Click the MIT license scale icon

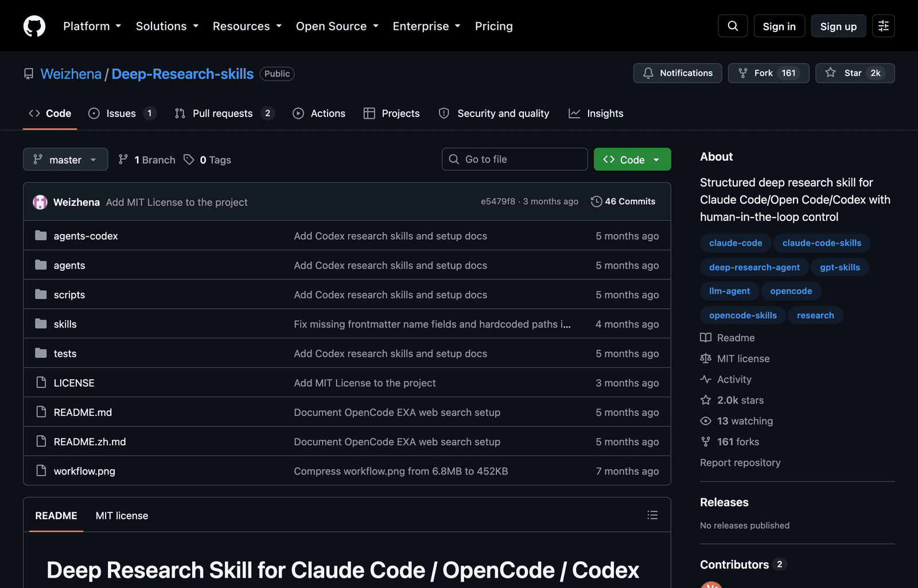tap(706, 358)
